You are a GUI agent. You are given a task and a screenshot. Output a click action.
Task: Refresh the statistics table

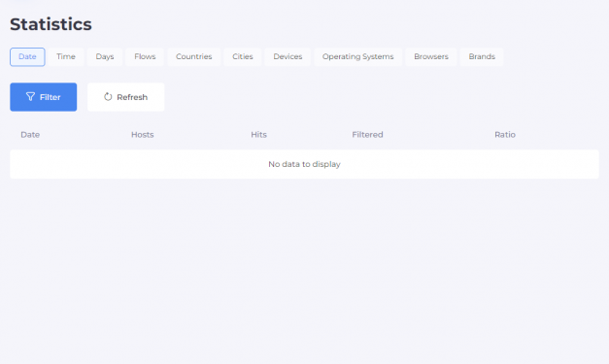pos(126,97)
